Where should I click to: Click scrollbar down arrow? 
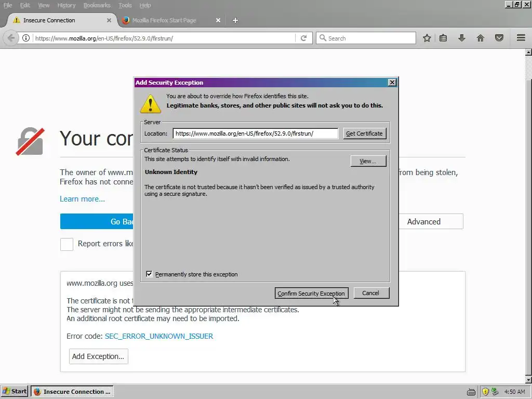click(528, 380)
